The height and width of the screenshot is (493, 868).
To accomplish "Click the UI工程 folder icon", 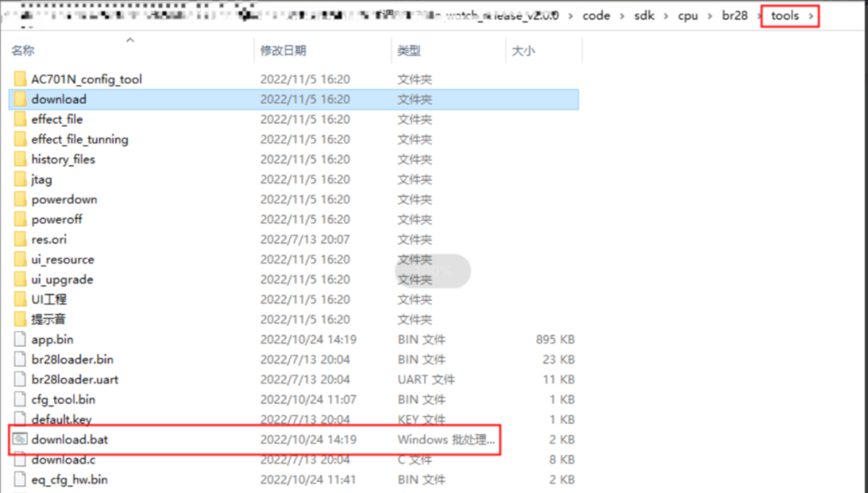I will pyautogui.click(x=20, y=299).
